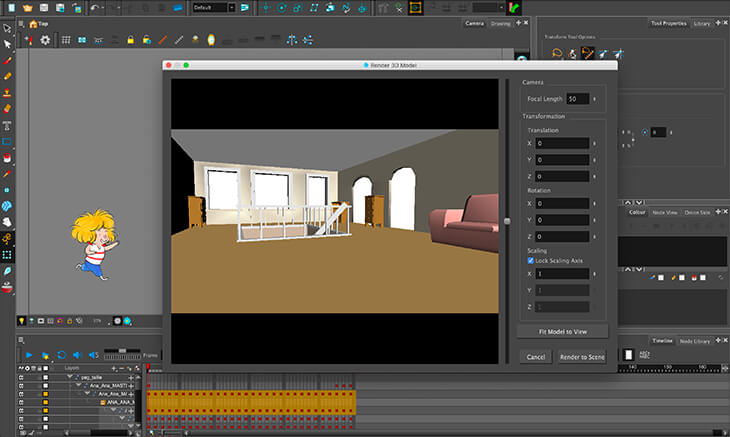
Task: Toggle the ANA_ANA drawing layer orange checkbox
Action: [45, 402]
